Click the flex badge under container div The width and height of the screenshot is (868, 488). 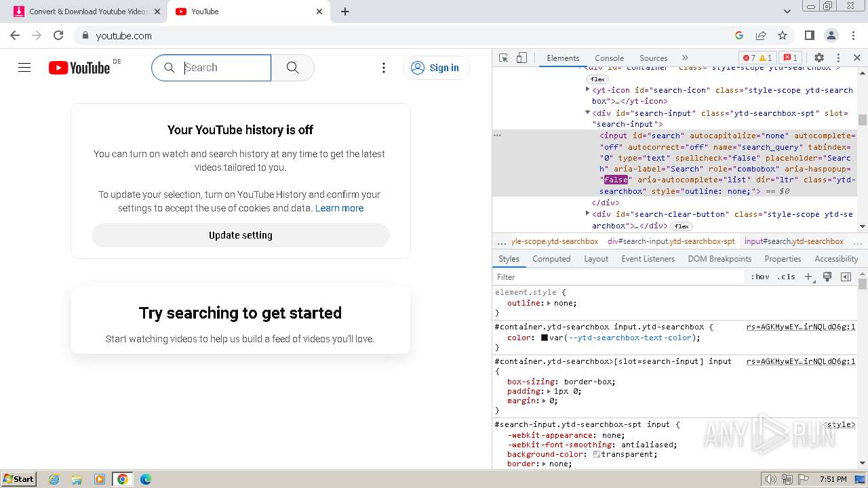tap(597, 79)
